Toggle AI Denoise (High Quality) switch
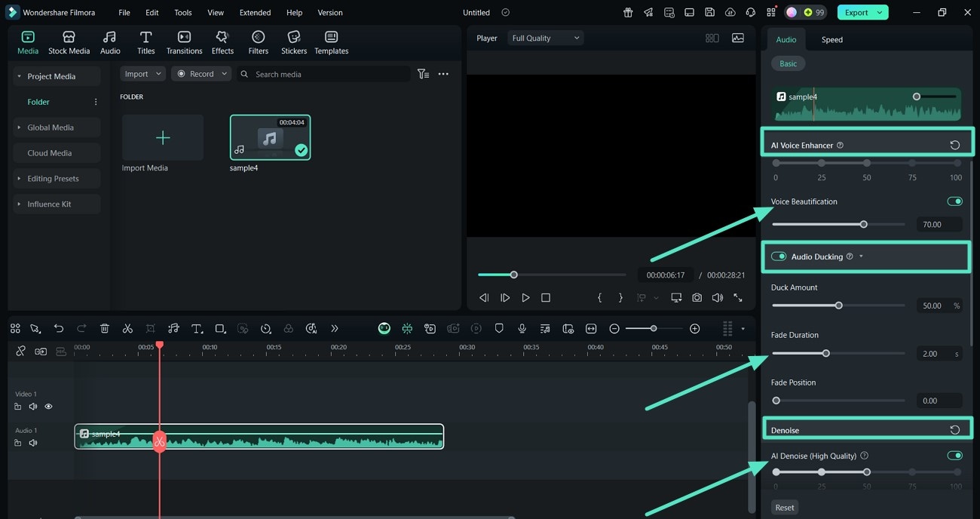The image size is (980, 519). point(954,456)
